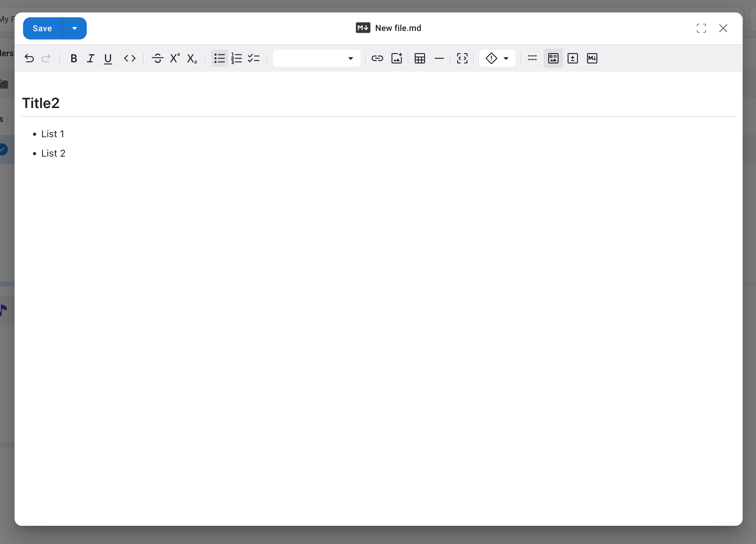Save the New file.md document

click(42, 28)
